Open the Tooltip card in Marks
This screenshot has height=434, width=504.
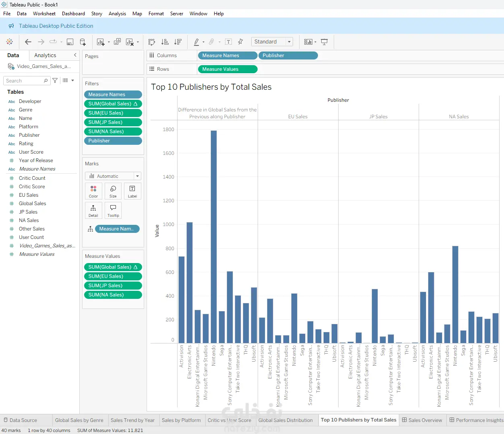pos(113,210)
